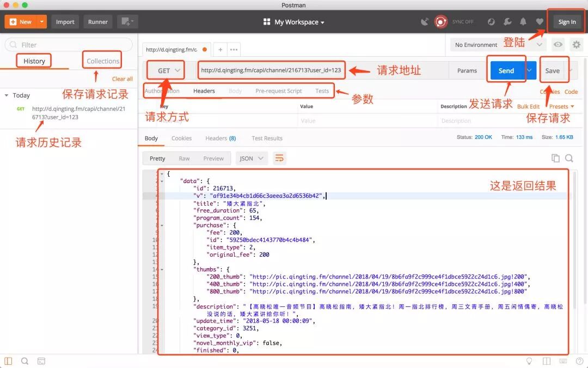This screenshot has width=588, height=368.
Task: Switch response view to Pretty
Action: pos(157,159)
